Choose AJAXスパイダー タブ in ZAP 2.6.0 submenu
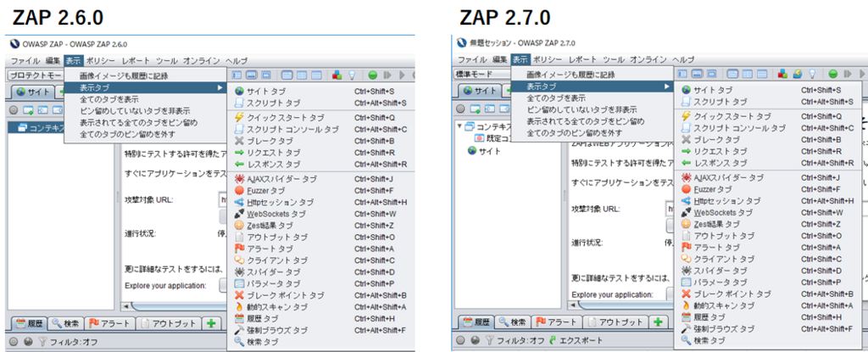 pos(320,179)
